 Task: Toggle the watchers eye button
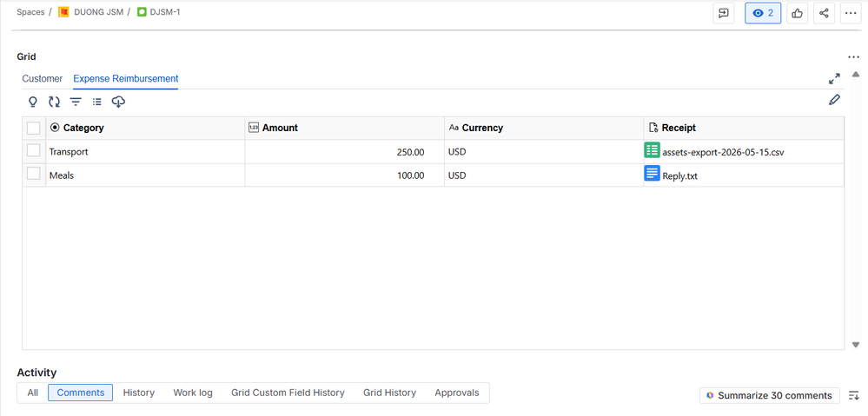[763, 13]
